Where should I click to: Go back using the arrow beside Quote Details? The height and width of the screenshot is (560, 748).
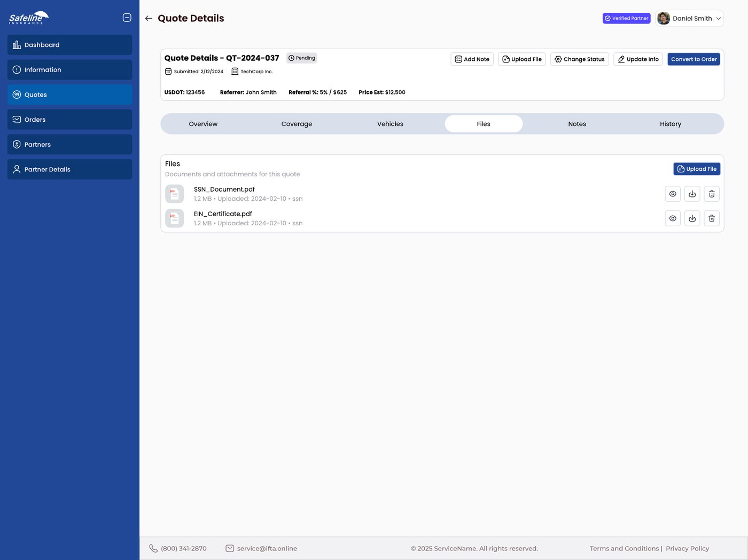click(x=149, y=18)
